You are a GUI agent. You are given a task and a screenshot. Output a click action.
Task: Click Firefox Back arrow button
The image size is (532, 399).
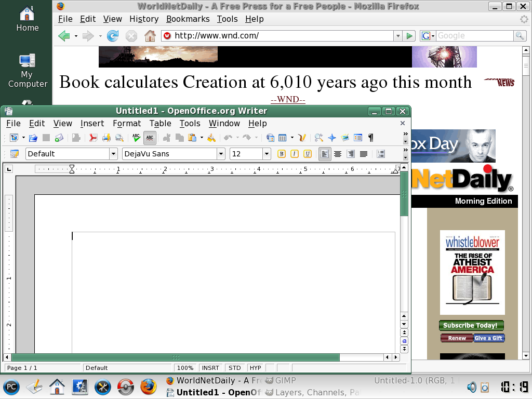pos(64,36)
